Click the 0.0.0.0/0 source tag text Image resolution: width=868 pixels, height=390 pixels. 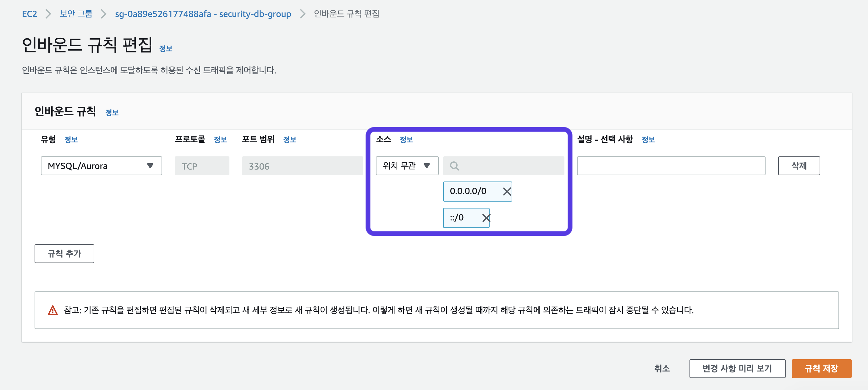tap(468, 191)
